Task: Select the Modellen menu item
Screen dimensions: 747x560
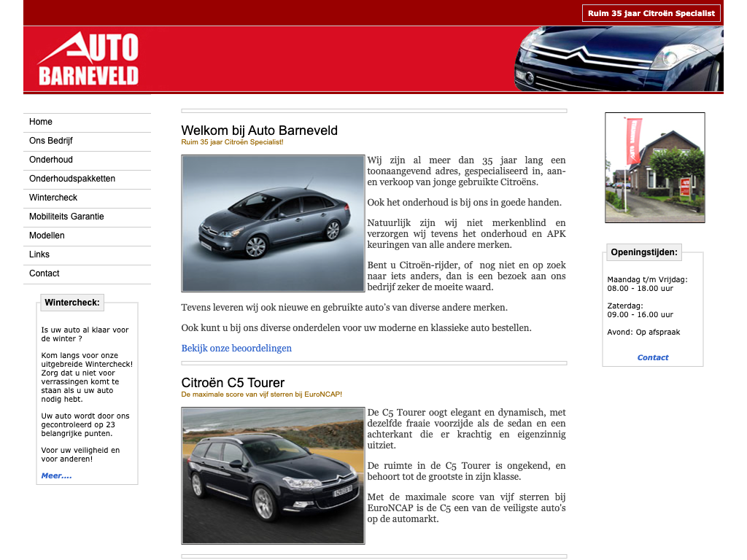Action: pos(47,236)
